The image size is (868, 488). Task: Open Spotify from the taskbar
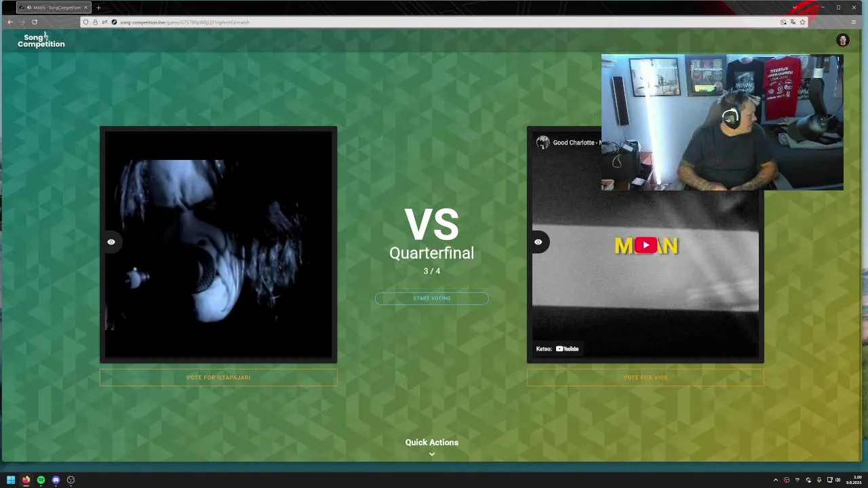[41, 480]
